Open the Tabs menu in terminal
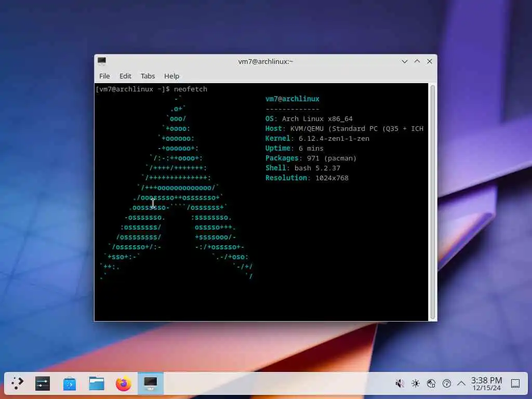The height and width of the screenshot is (399, 532). pos(148,76)
